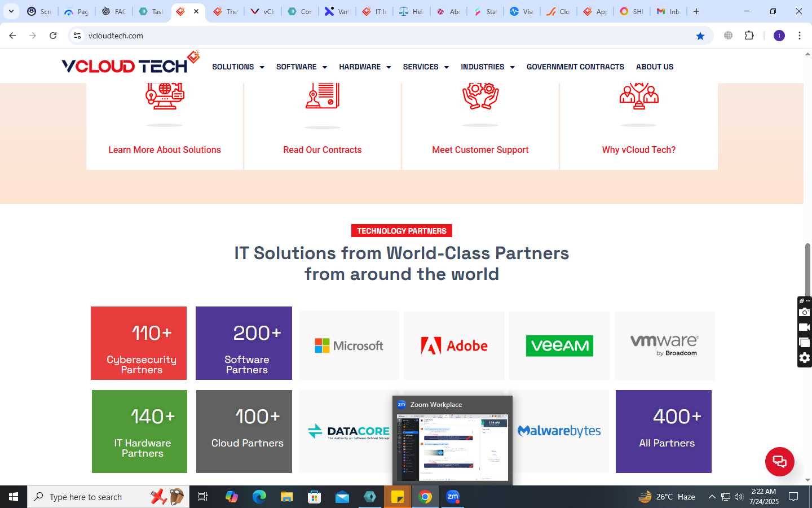Open the Learn More About Solutions icon

[x=165, y=96]
